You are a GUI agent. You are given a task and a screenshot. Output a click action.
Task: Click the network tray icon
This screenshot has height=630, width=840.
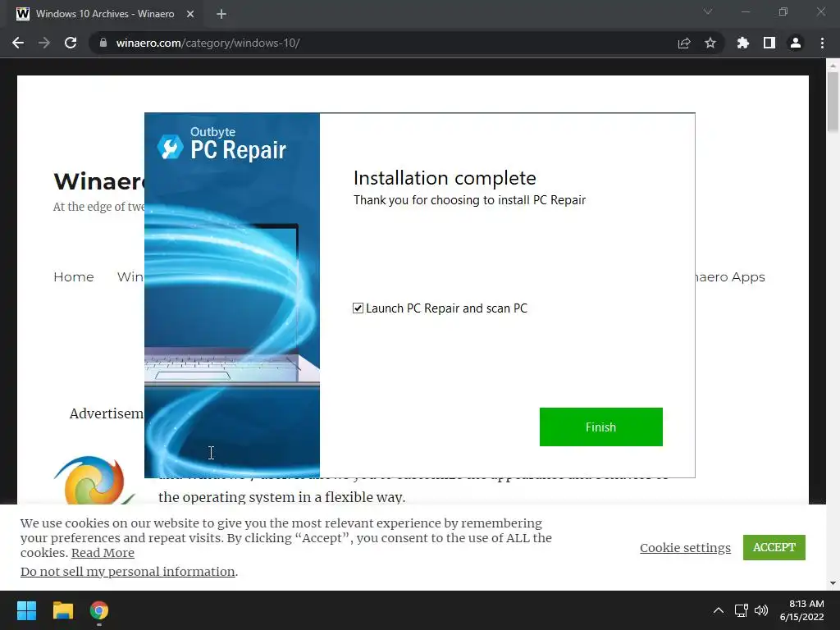coord(742,610)
